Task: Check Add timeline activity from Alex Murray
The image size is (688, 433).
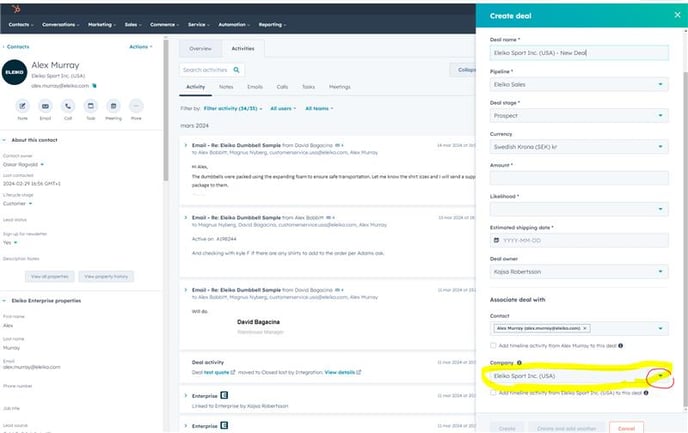Action: tap(494, 345)
